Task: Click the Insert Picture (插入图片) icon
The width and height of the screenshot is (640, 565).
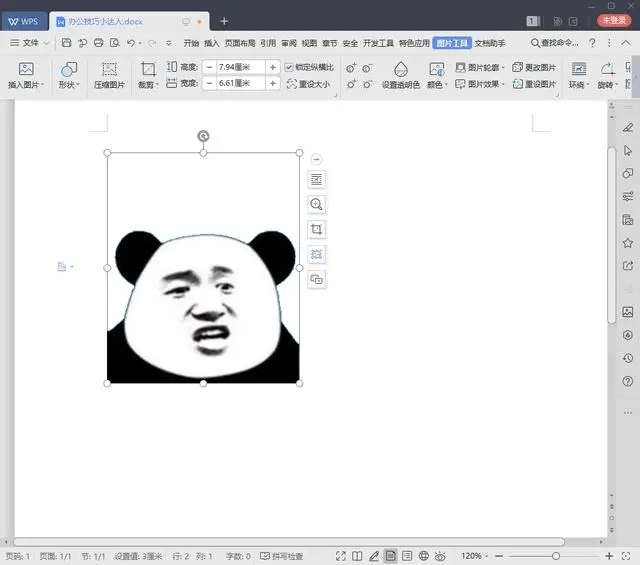Action: tap(26, 69)
